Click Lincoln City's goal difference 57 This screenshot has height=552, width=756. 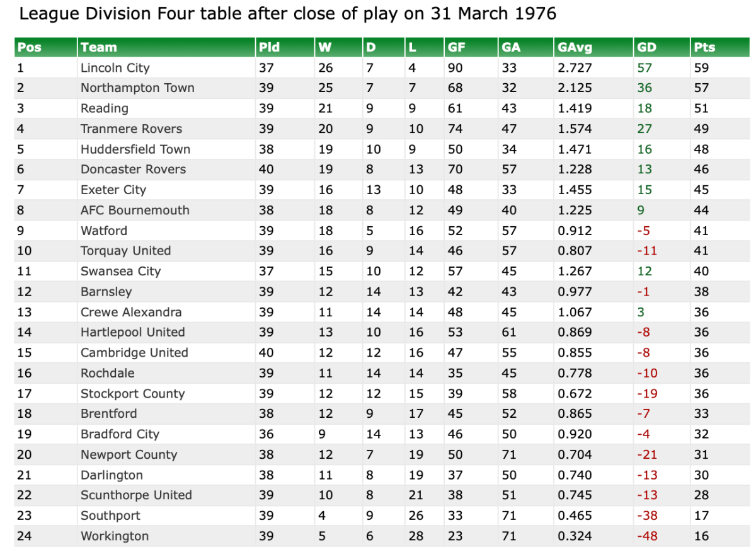click(644, 68)
